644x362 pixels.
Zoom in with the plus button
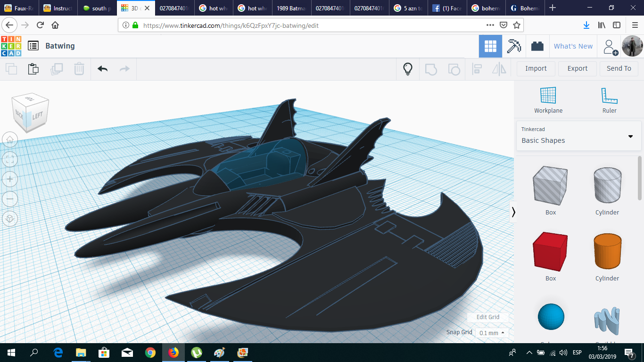point(10,179)
